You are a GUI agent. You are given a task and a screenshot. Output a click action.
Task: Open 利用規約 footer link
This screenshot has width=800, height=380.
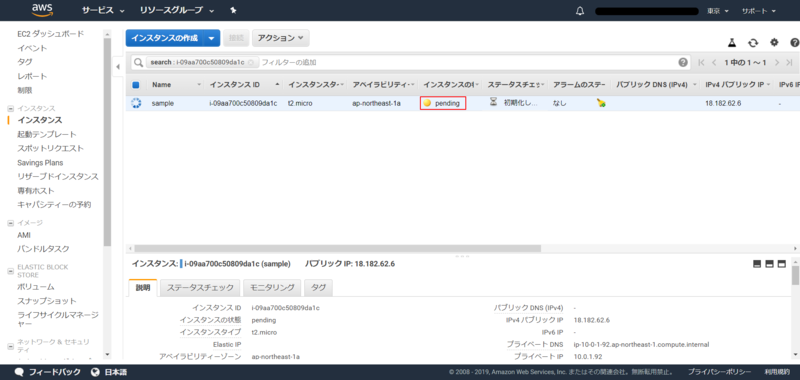777,372
